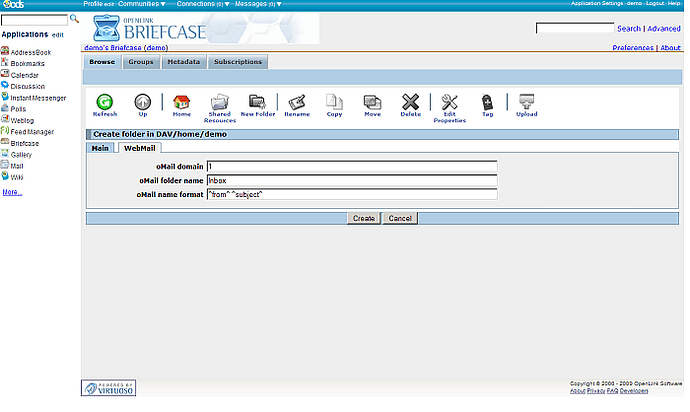Switch to the Metadata tab
Screen dimensions: 690x412
[184, 62]
